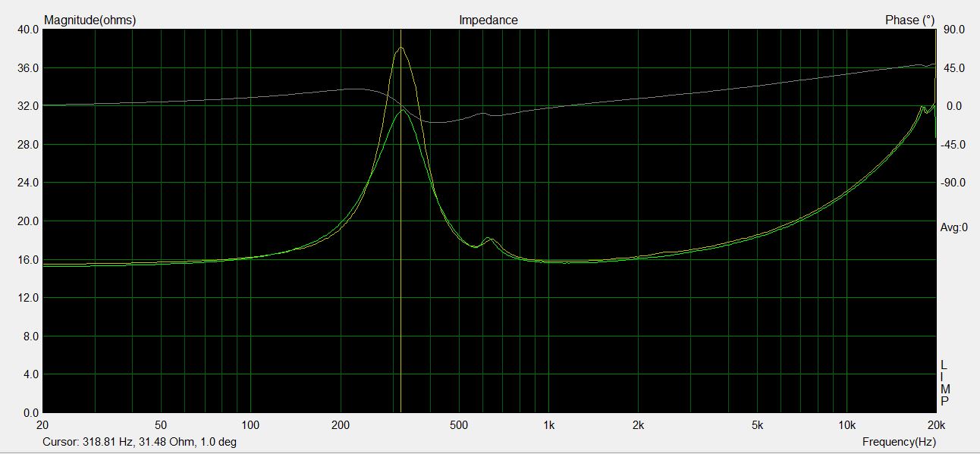Click the 5k frequency axis label

[x=757, y=424]
